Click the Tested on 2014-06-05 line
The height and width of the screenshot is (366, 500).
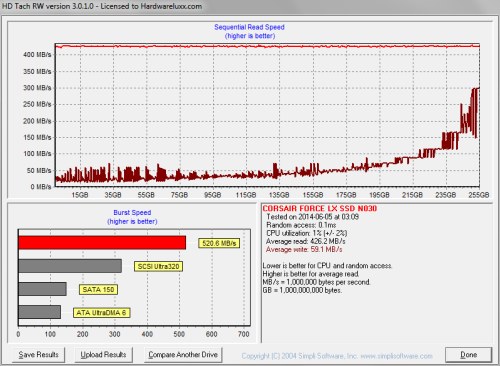tap(312, 217)
